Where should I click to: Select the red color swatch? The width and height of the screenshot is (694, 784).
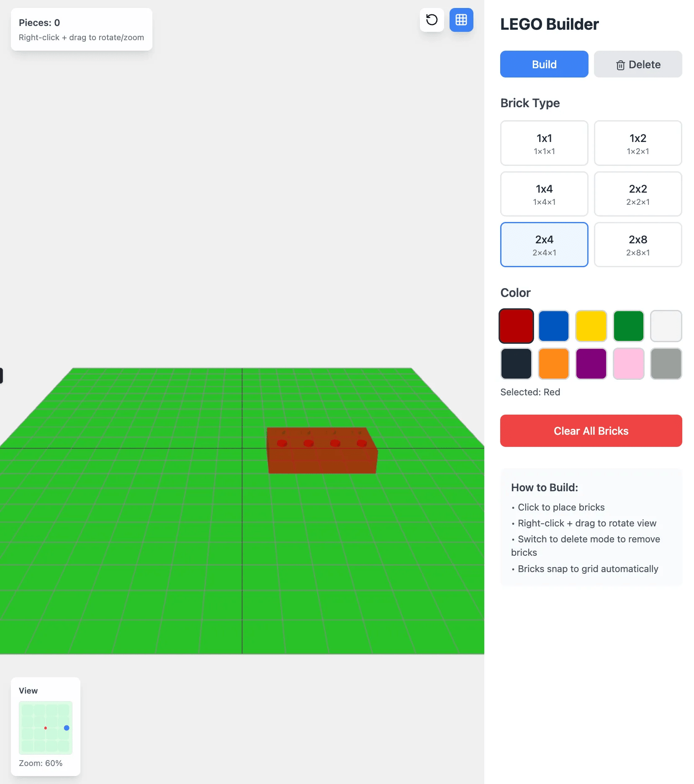tap(516, 326)
